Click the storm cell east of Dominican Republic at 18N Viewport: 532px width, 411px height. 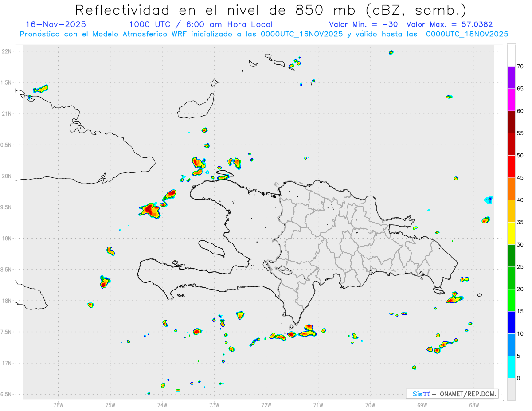coord(454,298)
